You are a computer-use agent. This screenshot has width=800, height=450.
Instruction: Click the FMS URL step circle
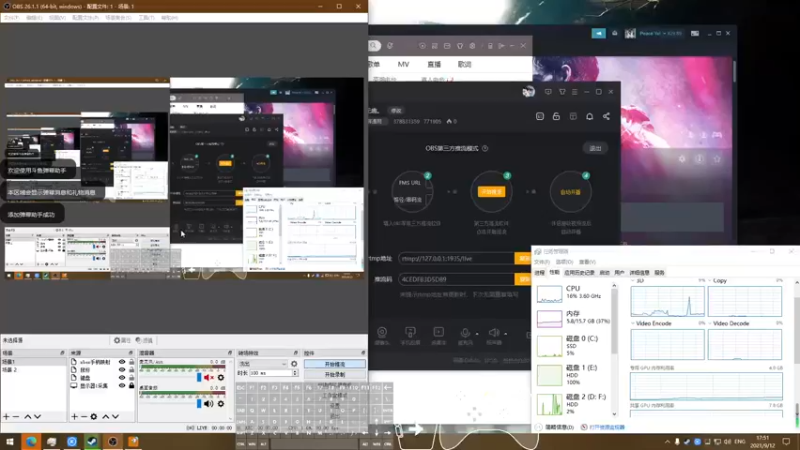point(412,192)
